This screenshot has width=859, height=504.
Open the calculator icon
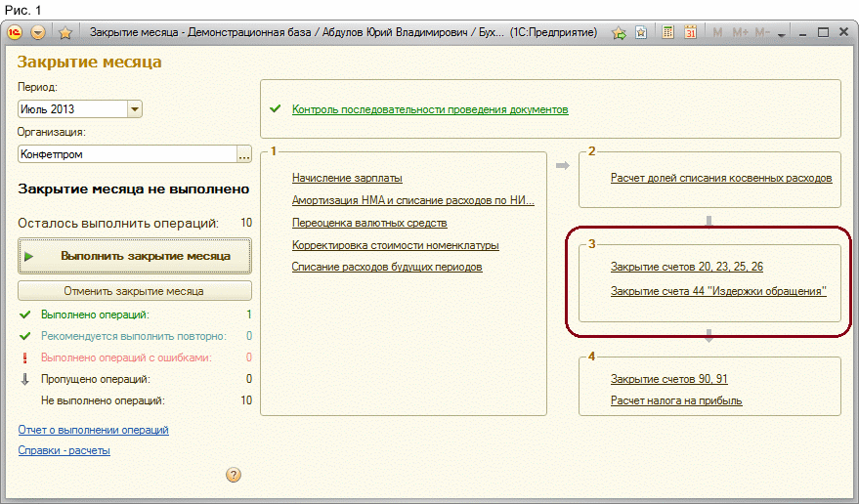point(667,32)
